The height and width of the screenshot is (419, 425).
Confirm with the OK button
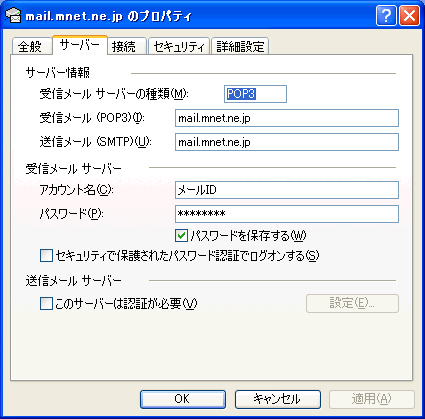click(183, 399)
